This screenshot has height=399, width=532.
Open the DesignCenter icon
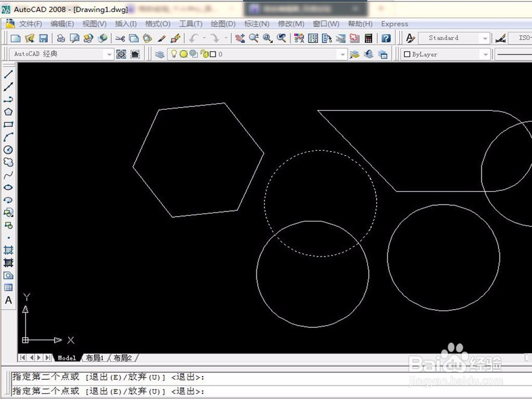313,38
